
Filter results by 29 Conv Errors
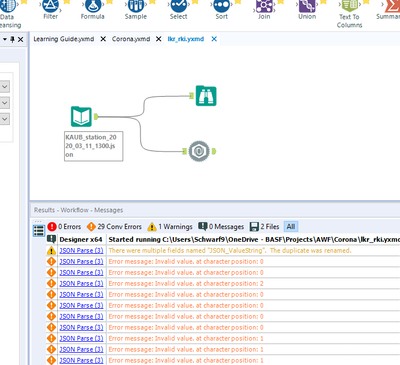pyautogui.click(x=114, y=227)
